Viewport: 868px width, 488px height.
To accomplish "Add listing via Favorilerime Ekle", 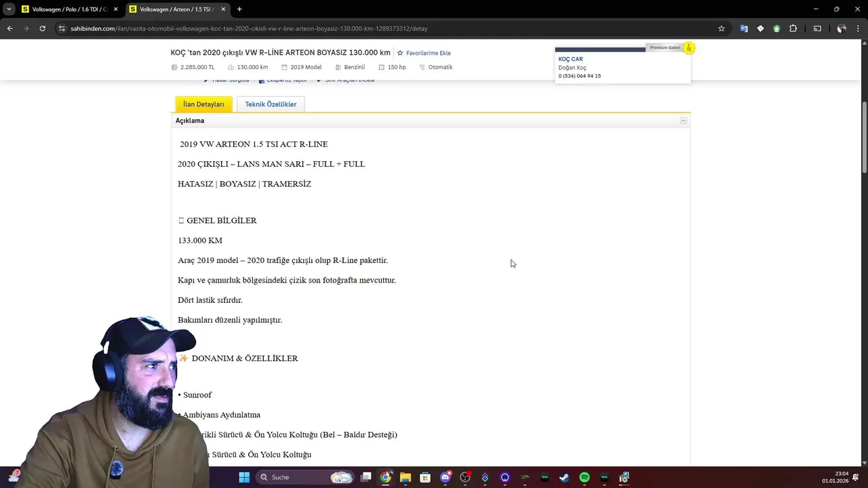I will click(x=424, y=53).
